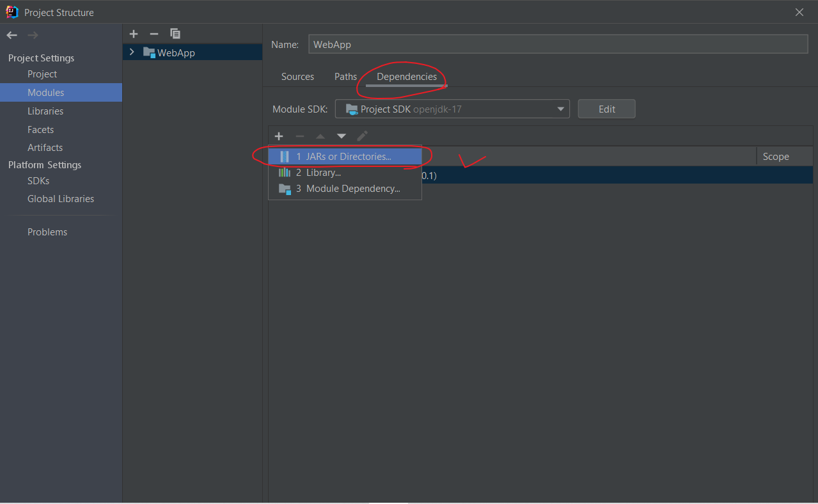
Task: Add a new module with plus icon
Action: coord(134,34)
